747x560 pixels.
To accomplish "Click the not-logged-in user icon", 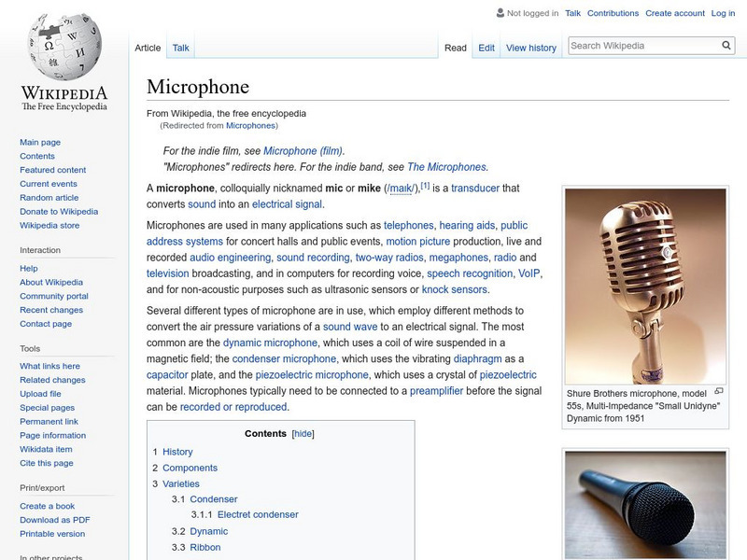I will click(x=500, y=13).
